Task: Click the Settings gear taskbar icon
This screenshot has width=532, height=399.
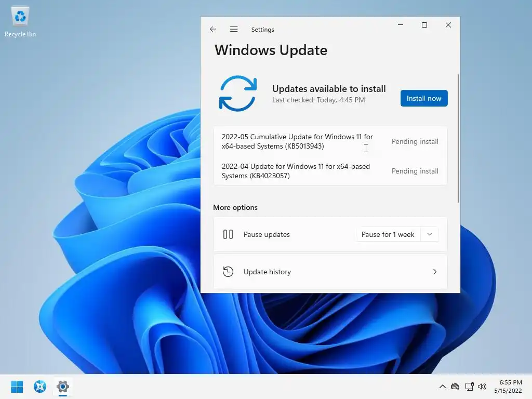Action: pyautogui.click(x=63, y=387)
